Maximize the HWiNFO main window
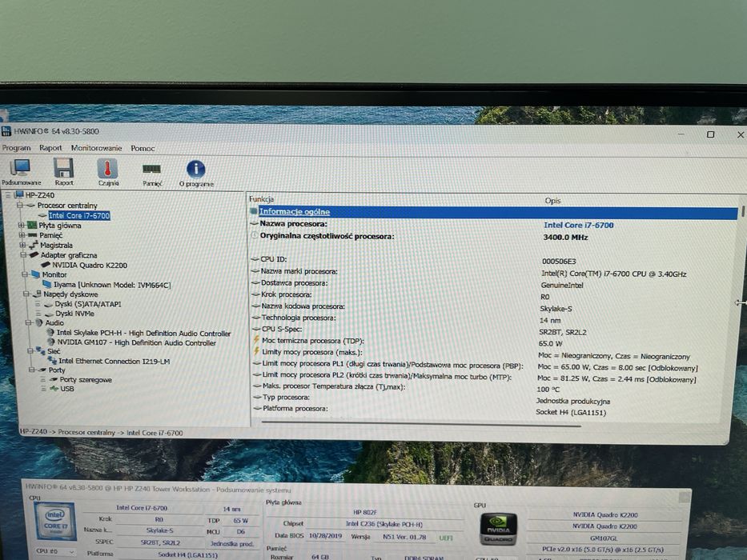The width and height of the screenshot is (747, 560). click(710, 134)
